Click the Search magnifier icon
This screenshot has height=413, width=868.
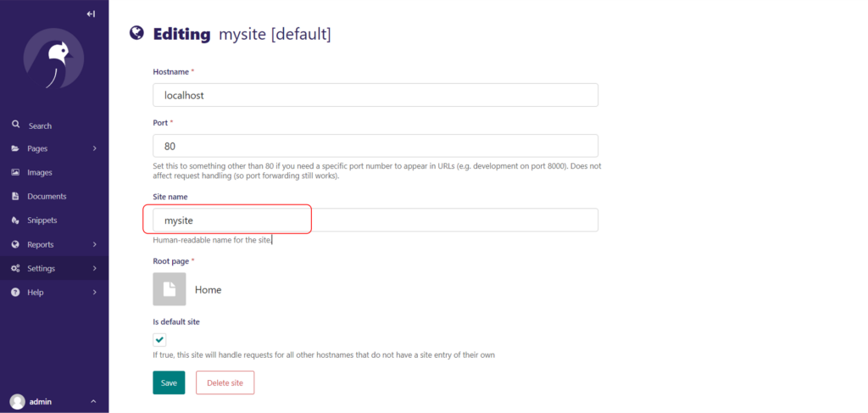point(16,125)
